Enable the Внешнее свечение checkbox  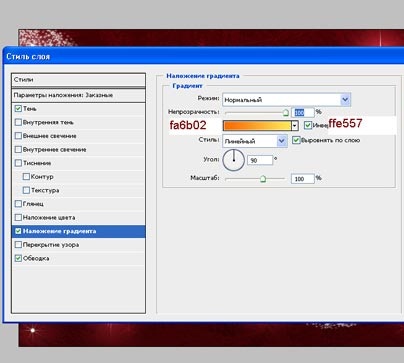(x=18, y=136)
